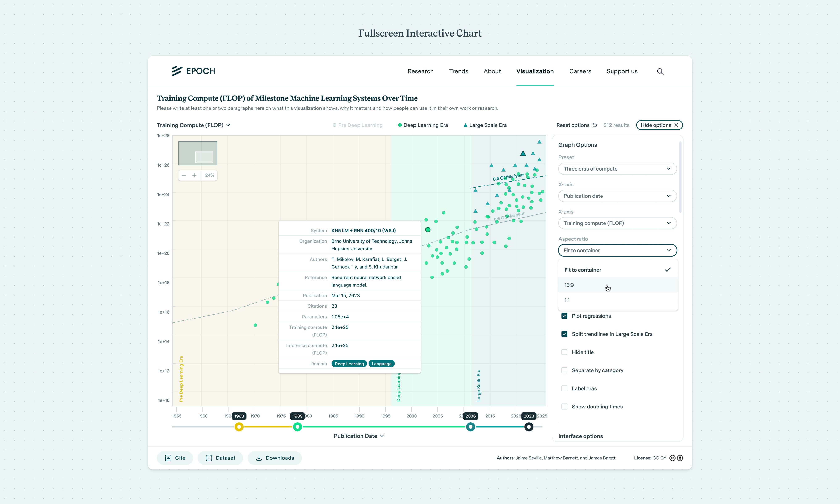Screen dimensions: 840x504
Task: Click the 312 results count
Action: (616, 125)
